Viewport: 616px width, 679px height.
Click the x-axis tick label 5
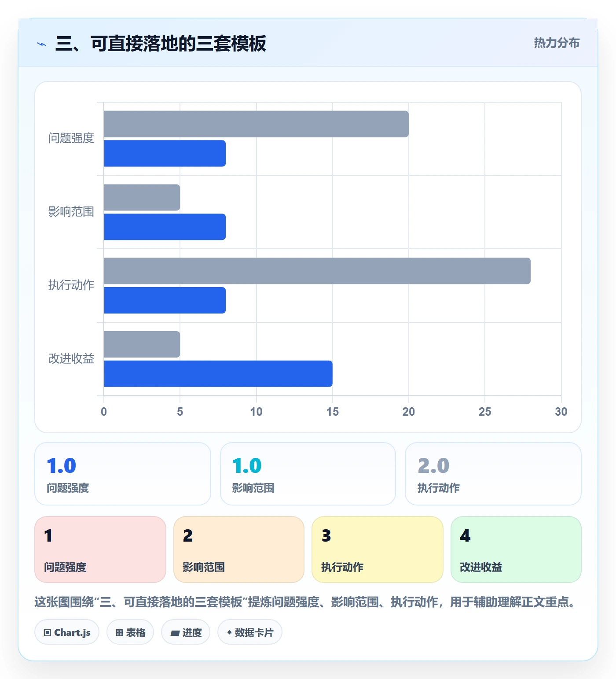(180, 412)
